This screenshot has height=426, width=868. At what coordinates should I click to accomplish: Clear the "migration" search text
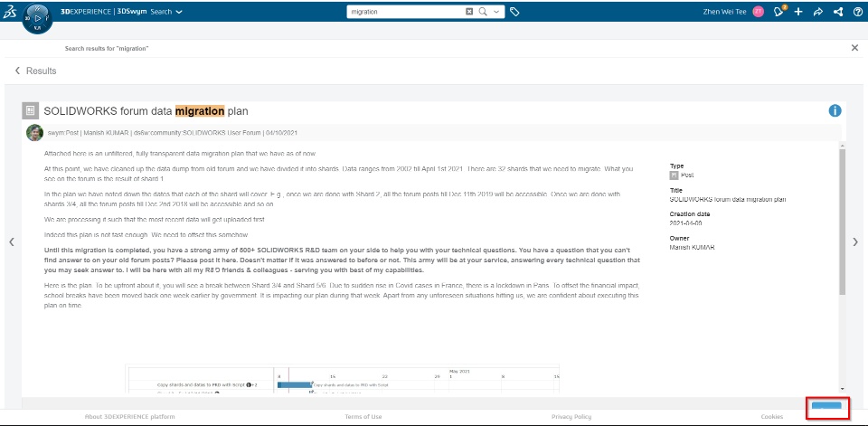(469, 12)
